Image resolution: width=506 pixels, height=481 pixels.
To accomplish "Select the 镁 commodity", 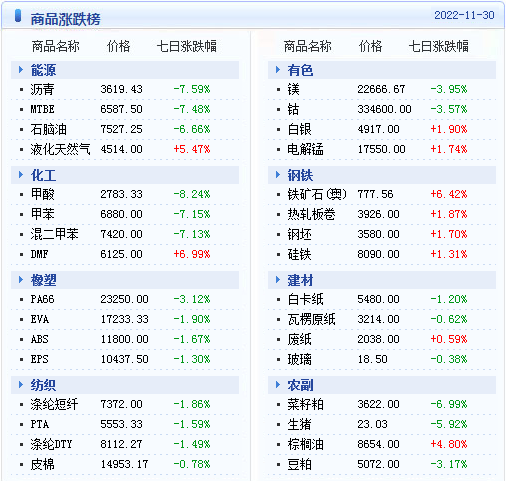I will pyautogui.click(x=294, y=89).
